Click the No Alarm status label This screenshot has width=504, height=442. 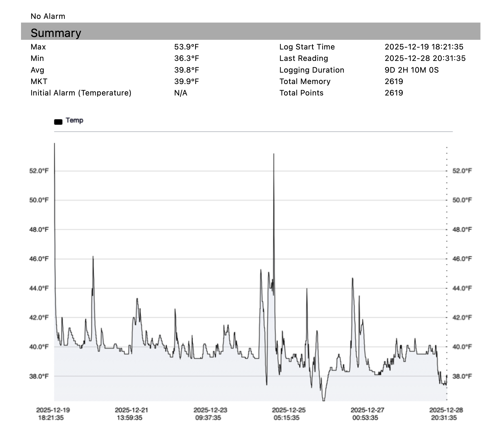click(x=48, y=16)
